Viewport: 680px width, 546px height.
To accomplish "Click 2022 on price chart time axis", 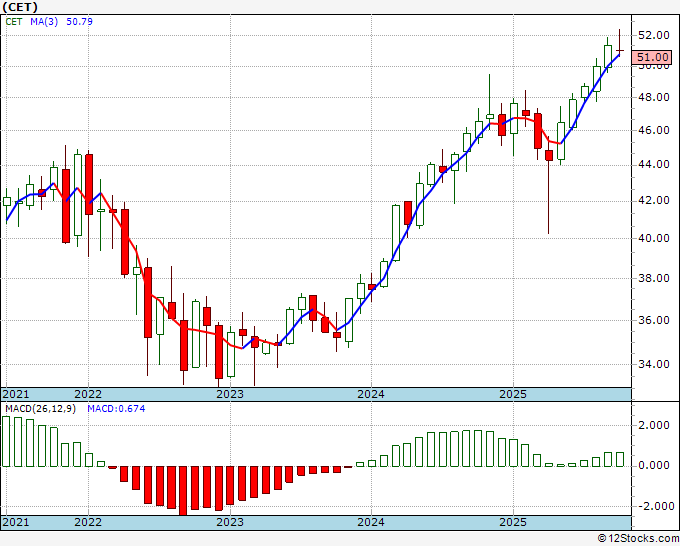I will [x=88, y=394].
